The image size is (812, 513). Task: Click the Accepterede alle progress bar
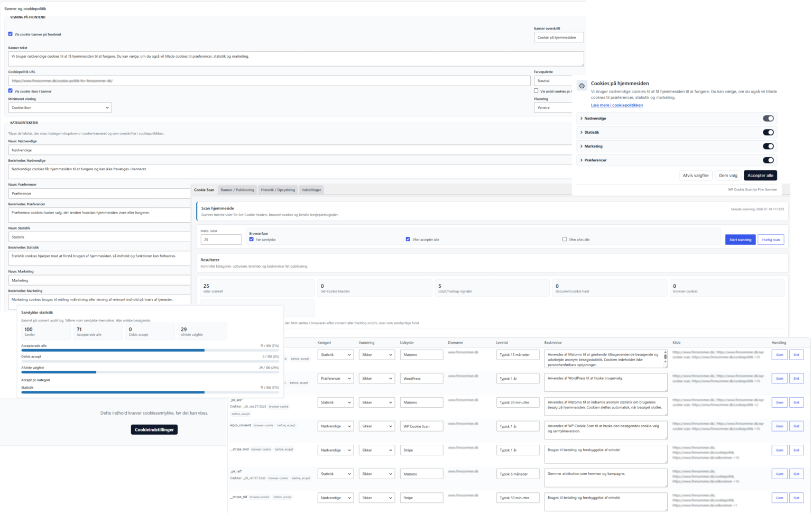150,350
